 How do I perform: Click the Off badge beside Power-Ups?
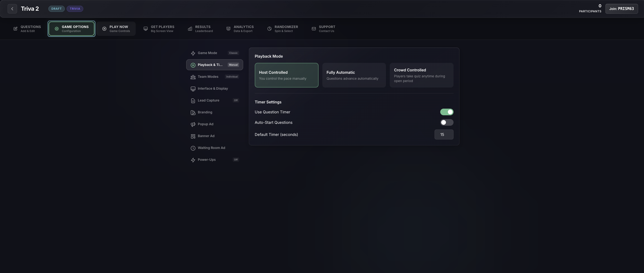[236, 160]
